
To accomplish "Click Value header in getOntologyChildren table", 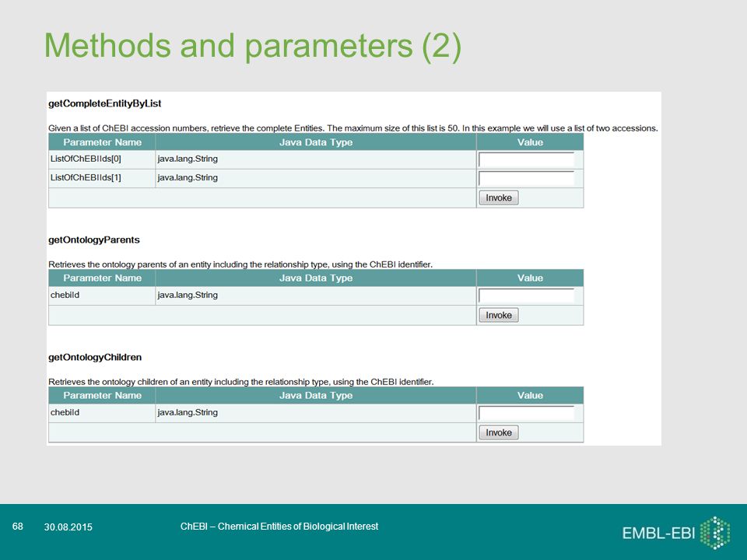I will point(530,395).
